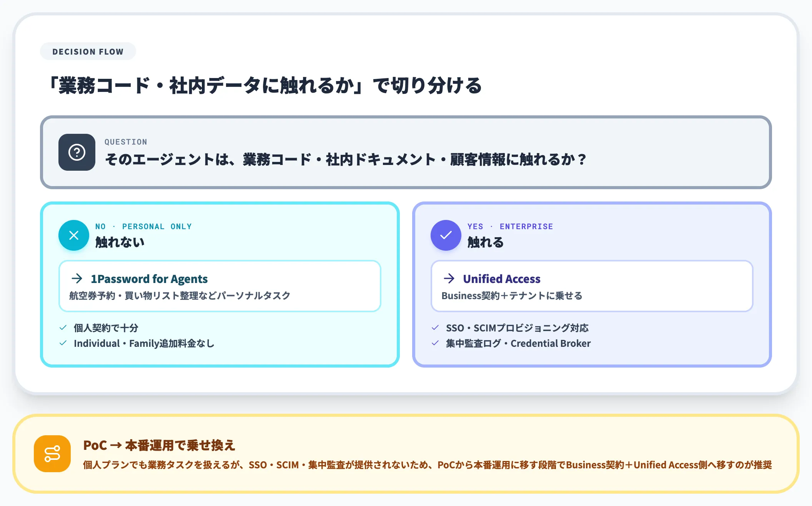The height and width of the screenshot is (506, 812).
Task: Click the text Individual・Family追加料金なし
Action: [x=144, y=343]
